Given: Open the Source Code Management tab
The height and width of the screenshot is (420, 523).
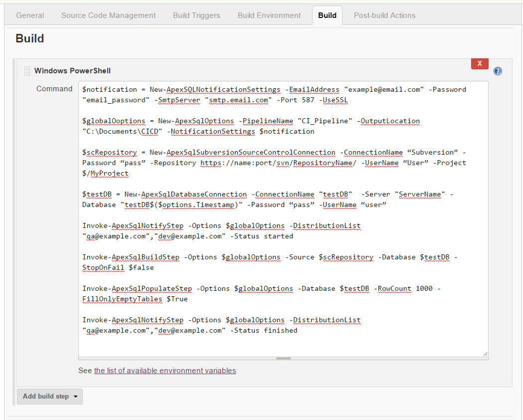Looking at the screenshot, I should click(x=108, y=15).
